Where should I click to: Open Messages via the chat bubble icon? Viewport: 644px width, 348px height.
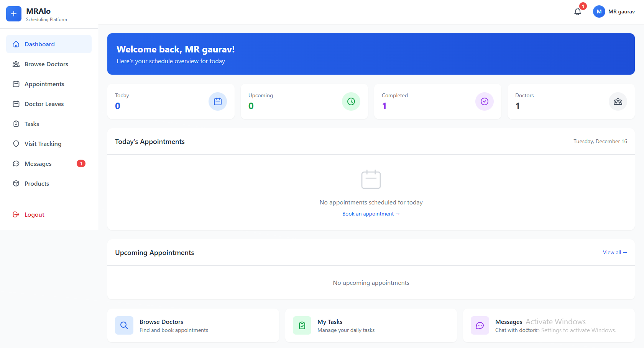(x=16, y=163)
